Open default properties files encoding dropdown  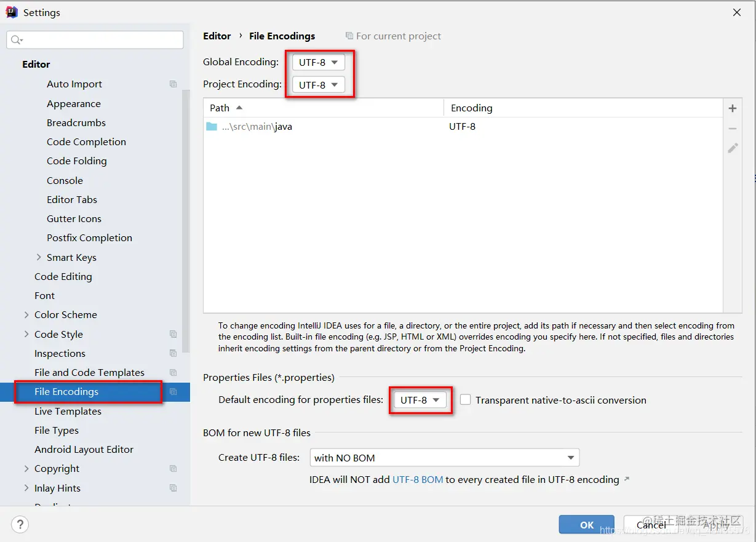tap(420, 400)
